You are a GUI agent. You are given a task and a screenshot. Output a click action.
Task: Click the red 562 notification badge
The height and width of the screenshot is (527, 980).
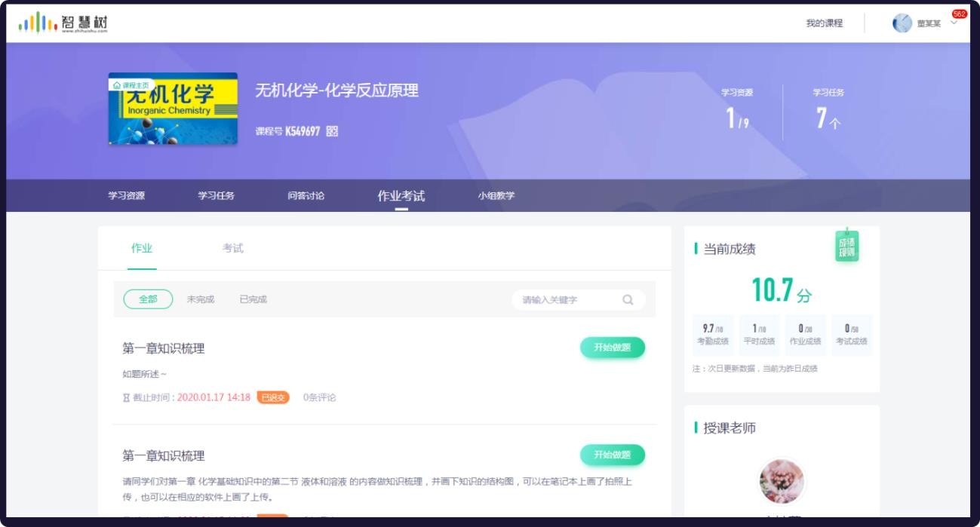[959, 14]
